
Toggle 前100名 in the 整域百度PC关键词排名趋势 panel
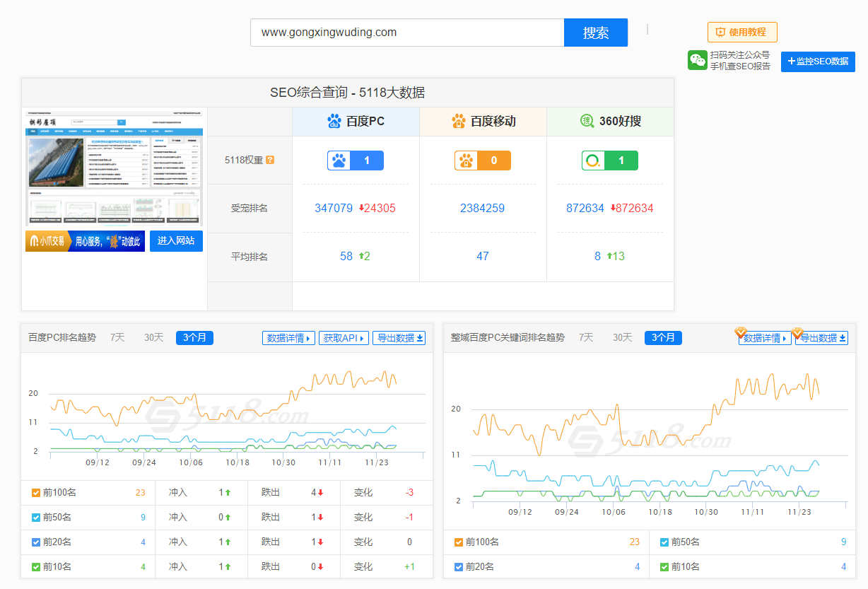tap(459, 542)
